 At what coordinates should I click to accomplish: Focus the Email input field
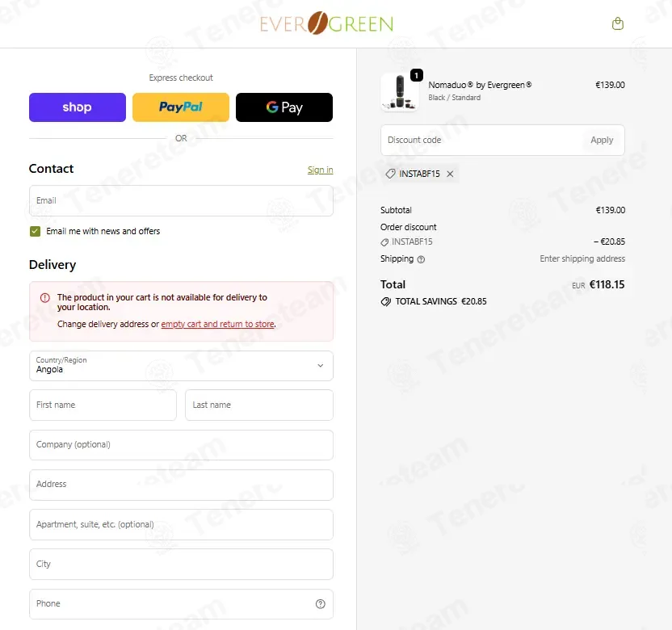click(x=181, y=200)
